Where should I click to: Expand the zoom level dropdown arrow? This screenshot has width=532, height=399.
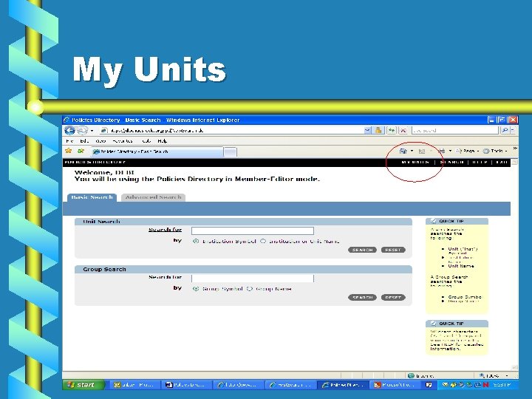point(507,375)
